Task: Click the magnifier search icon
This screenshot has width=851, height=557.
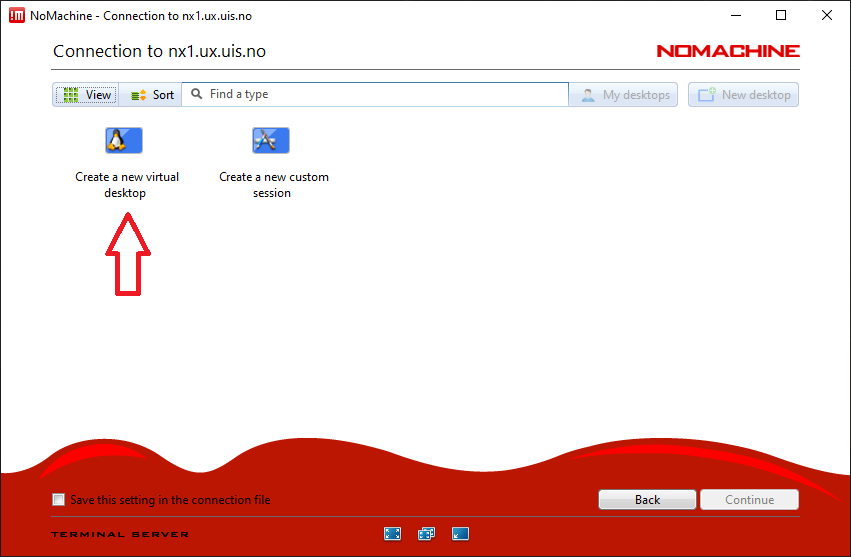Action: point(196,94)
